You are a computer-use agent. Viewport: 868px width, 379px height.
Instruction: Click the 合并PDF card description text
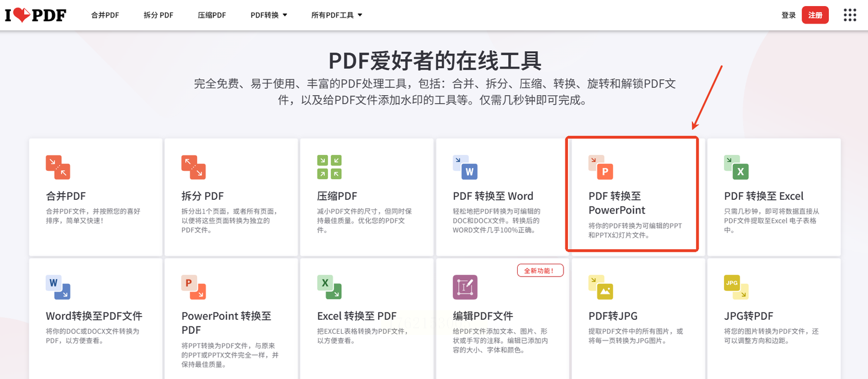tap(93, 216)
